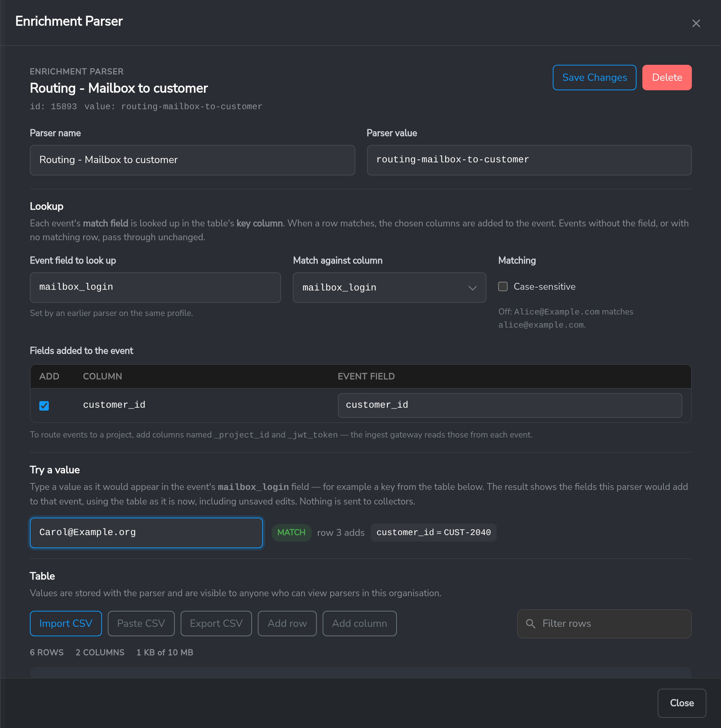Click the _jwt_token hint text
The height and width of the screenshot is (728, 721).
pos(312,435)
